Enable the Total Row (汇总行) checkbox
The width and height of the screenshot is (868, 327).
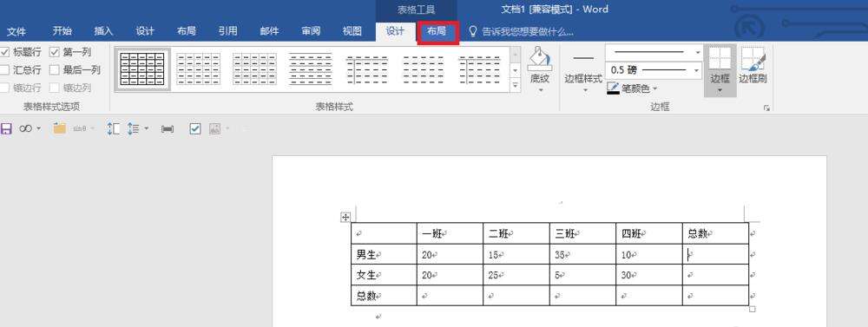click(x=5, y=69)
